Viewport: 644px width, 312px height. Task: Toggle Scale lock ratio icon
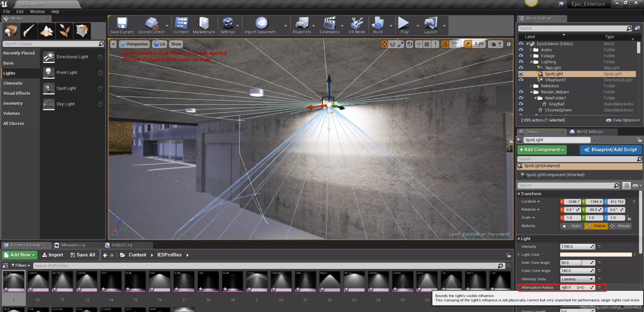[x=629, y=218]
